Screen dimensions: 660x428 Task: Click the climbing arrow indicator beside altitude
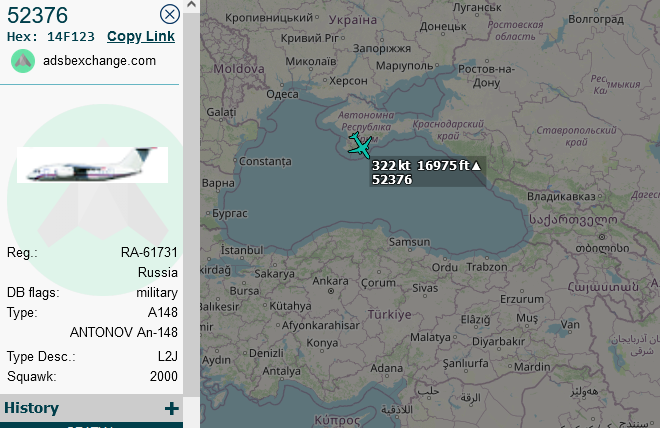pos(476,165)
